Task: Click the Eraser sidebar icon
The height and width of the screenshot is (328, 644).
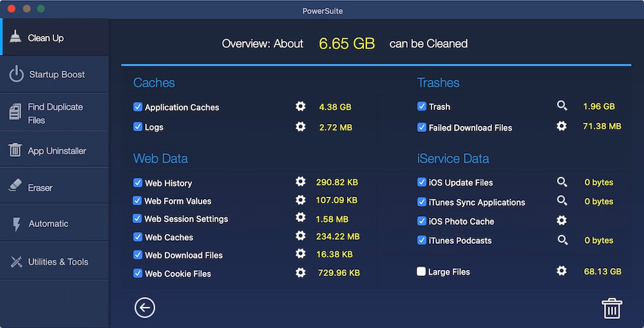Action: (x=15, y=185)
